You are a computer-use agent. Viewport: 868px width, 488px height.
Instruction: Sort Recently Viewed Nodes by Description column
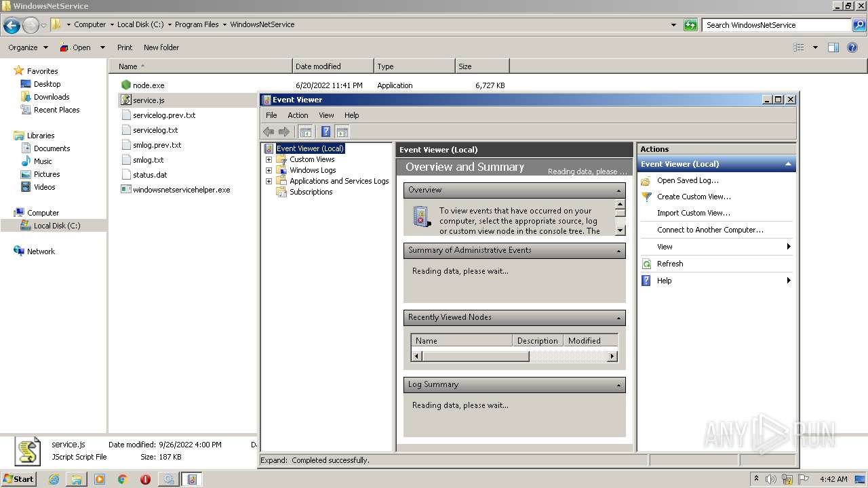(x=538, y=341)
